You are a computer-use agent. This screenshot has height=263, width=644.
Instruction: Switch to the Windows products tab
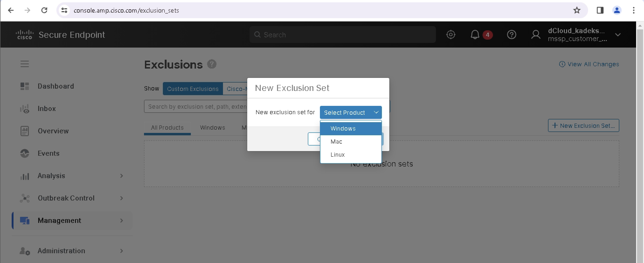[x=212, y=128]
